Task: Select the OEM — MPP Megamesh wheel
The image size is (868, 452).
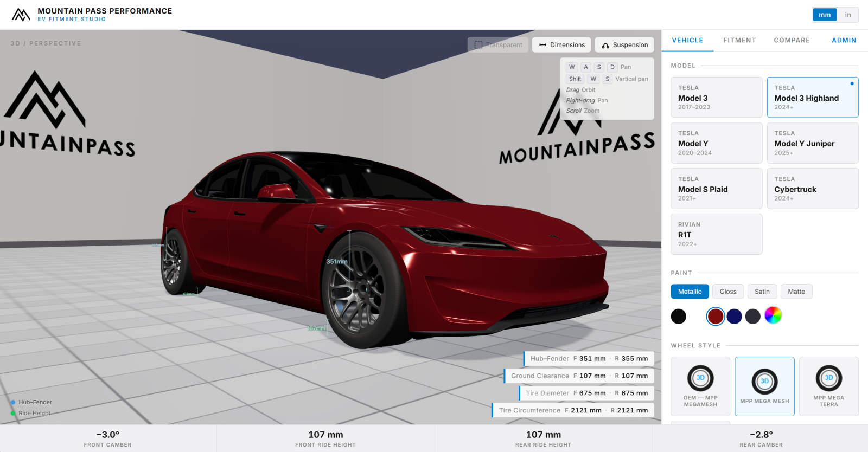Action: click(x=700, y=386)
